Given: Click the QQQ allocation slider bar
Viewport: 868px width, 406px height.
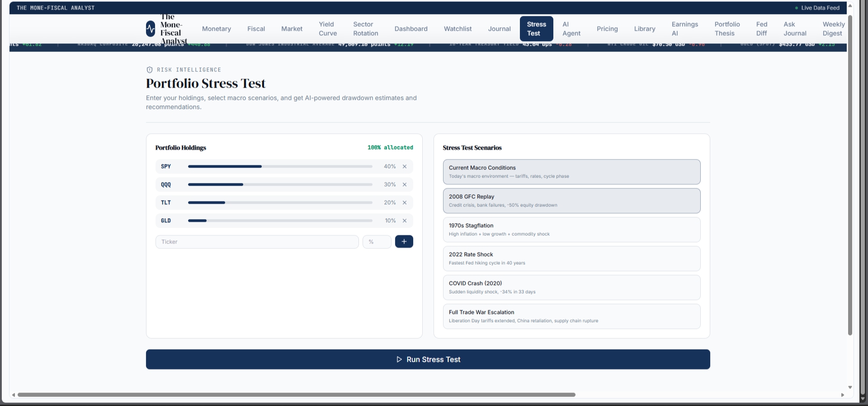Looking at the screenshot, I should point(280,185).
